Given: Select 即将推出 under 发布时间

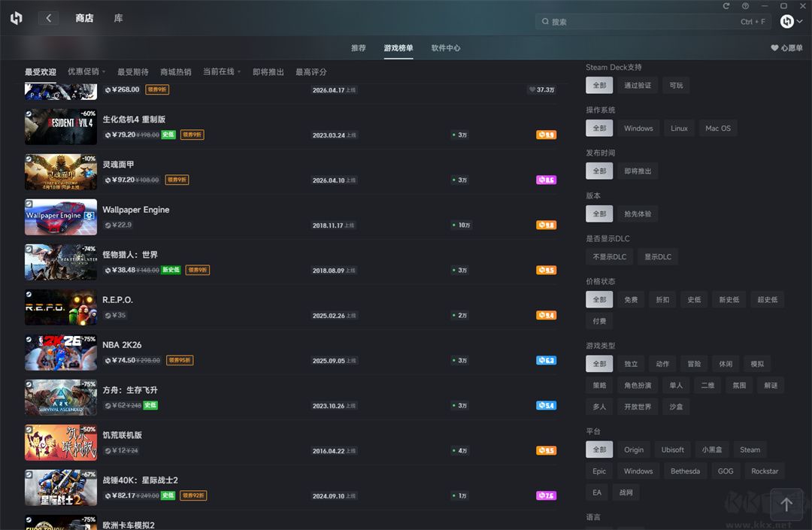Looking at the screenshot, I should 638,171.
